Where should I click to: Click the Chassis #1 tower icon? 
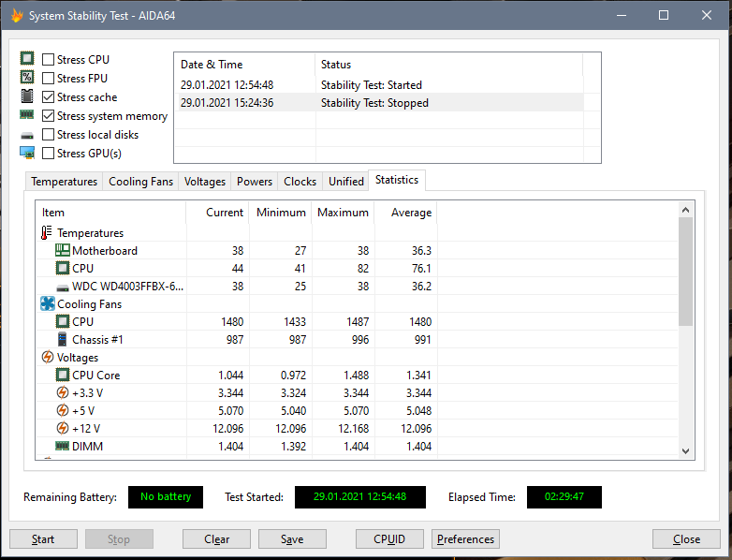tap(62, 339)
